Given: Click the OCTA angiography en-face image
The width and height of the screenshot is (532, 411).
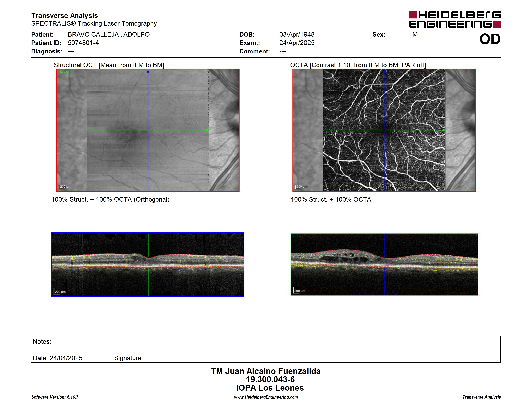Looking at the screenshot, I should pos(384,130).
